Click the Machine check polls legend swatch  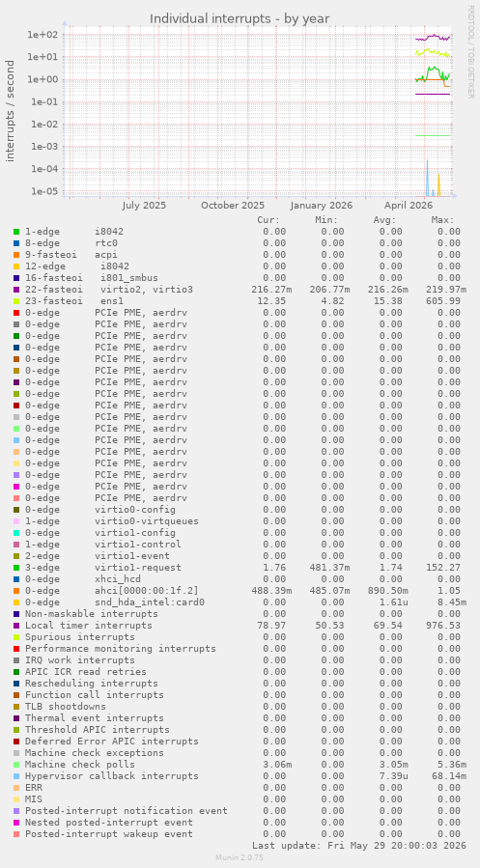click(x=16, y=765)
